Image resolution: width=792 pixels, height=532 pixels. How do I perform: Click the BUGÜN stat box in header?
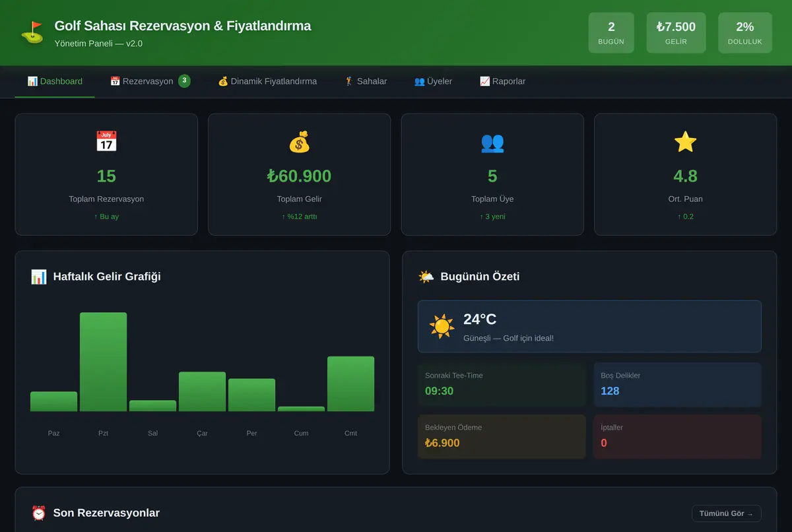[x=611, y=32]
